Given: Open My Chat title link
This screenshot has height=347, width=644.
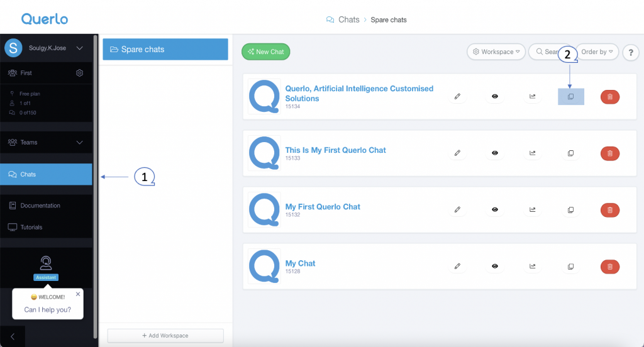Looking at the screenshot, I should [300, 263].
